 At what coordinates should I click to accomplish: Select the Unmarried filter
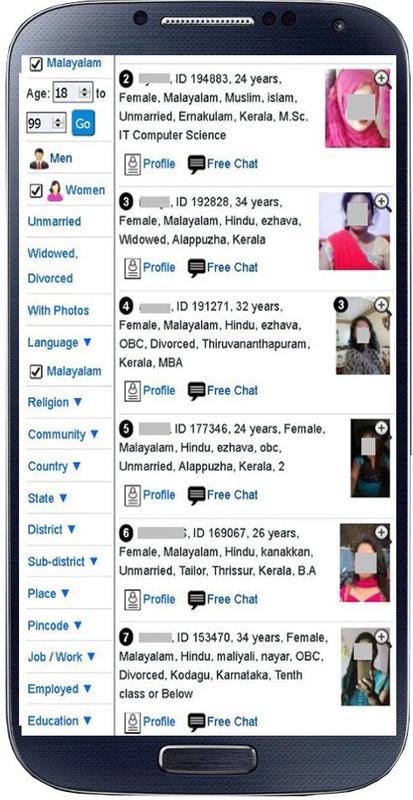coord(54,222)
